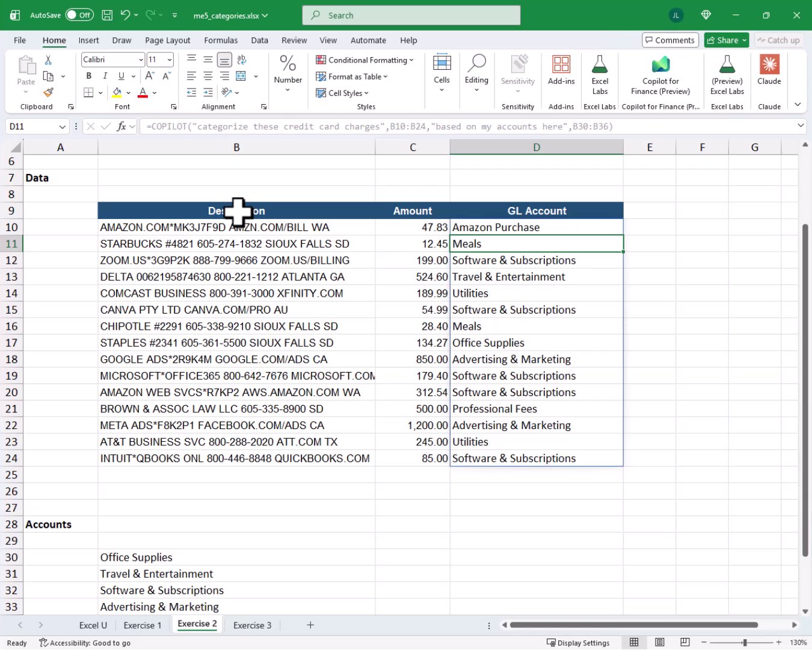Toggle AutoSave switch off/on
The width and height of the screenshot is (812, 650).
point(79,15)
